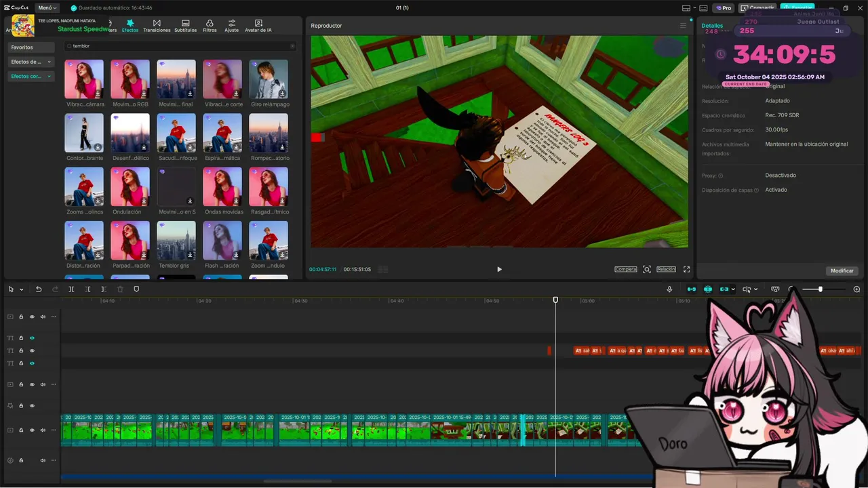868x488 pixels.
Task: Add a marker with the shield icon
Action: [136, 289]
